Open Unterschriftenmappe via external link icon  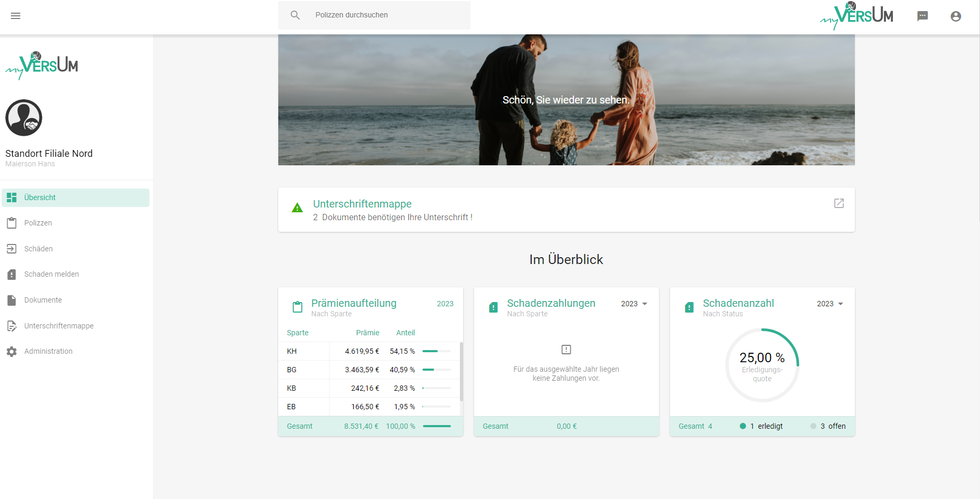839,203
